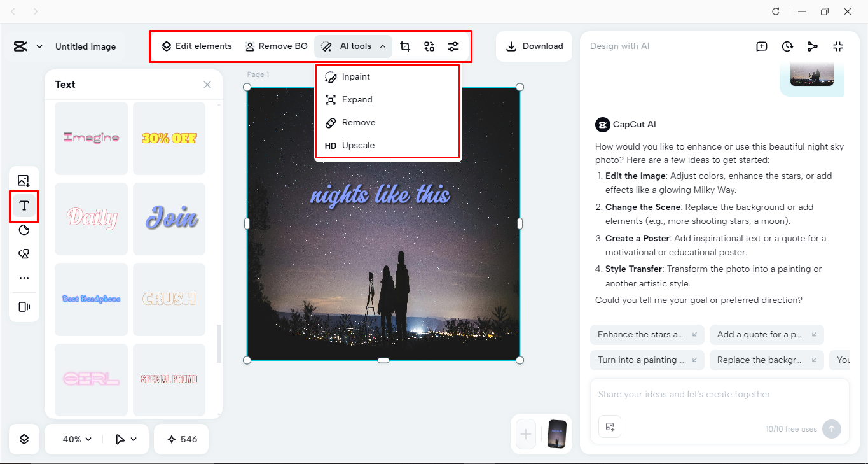
Task: Select the SPECIAL PROMO text style
Action: [169, 379]
